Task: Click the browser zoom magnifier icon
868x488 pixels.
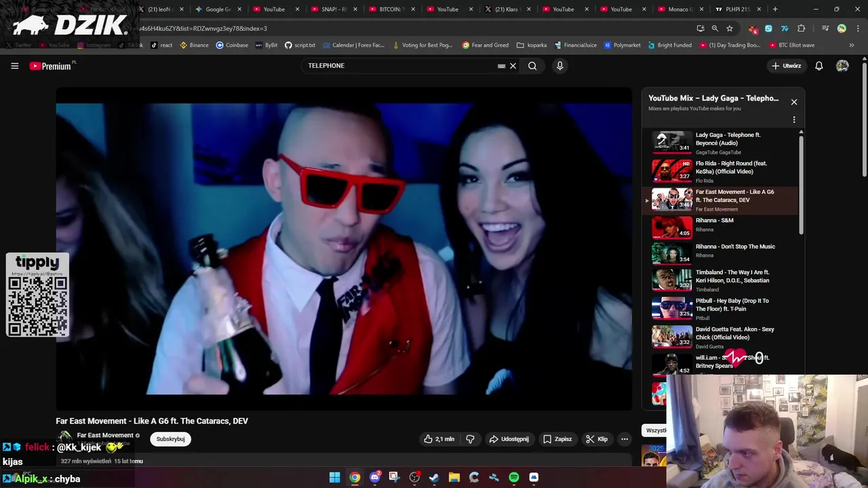Action: pyautogui.click(x=715, y=28)
